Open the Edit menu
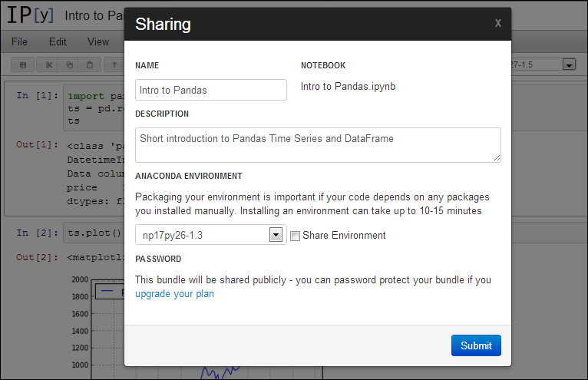This screenshot has width=588, height=380. coord(58,41)
